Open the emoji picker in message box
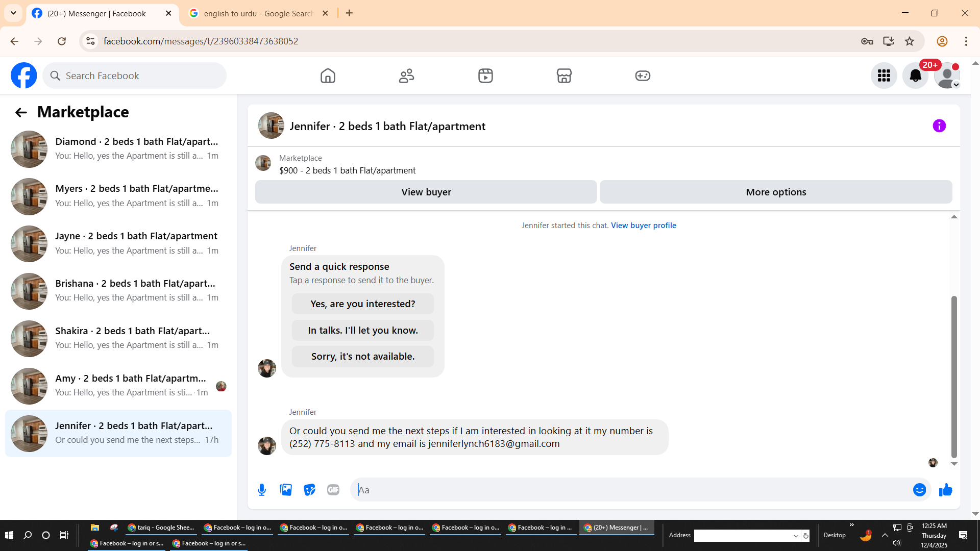This screenshot has width=980, height=551. click(919, 490)
